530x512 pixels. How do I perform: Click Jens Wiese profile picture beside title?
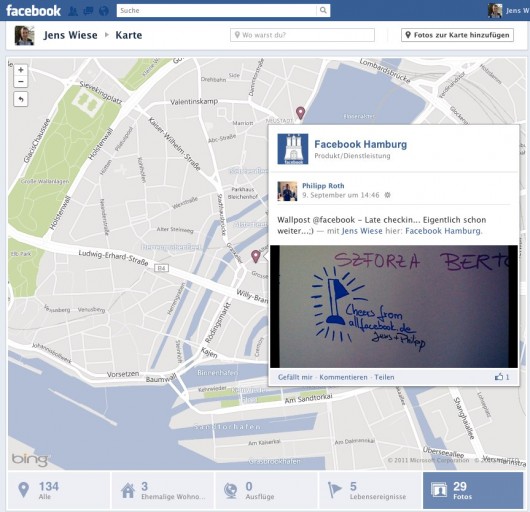coord(24,35)
